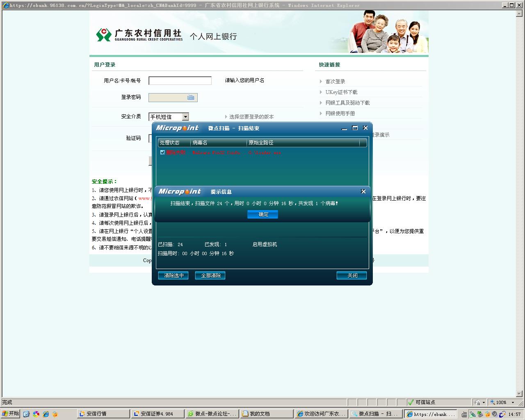Open the UKey证书下载 link
Viewport: 525px width, 420px height.
click(x=341, y=92)
